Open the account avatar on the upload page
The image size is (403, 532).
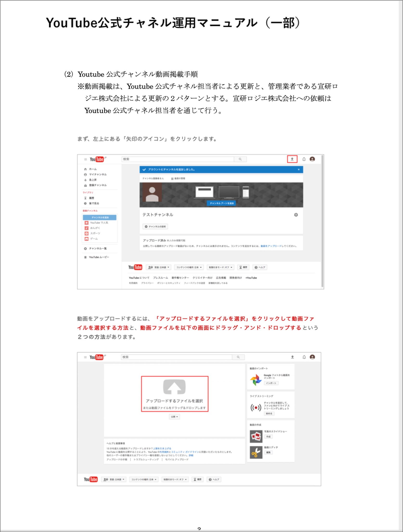(x=312, y=357)
